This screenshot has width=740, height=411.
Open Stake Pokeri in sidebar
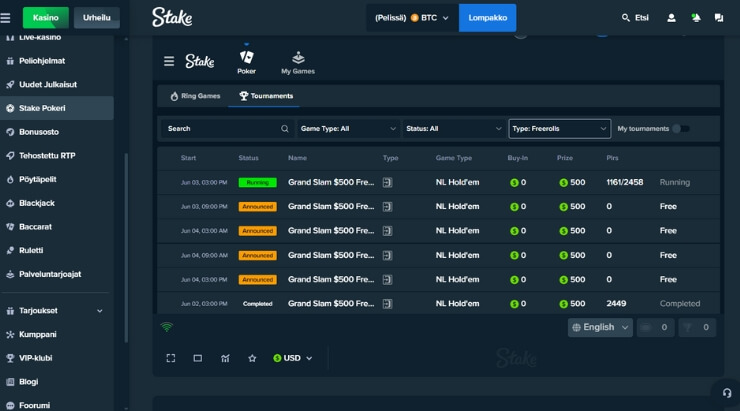point(57,108)
